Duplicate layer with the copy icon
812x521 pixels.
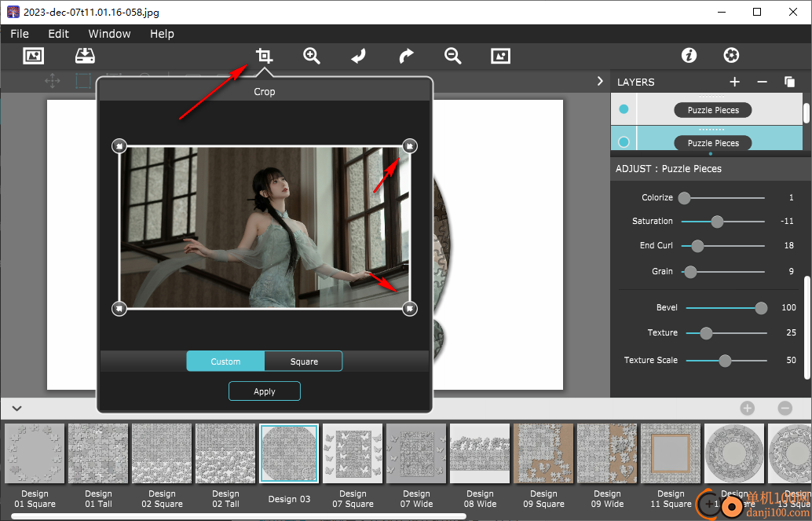(x=789, y=82)
